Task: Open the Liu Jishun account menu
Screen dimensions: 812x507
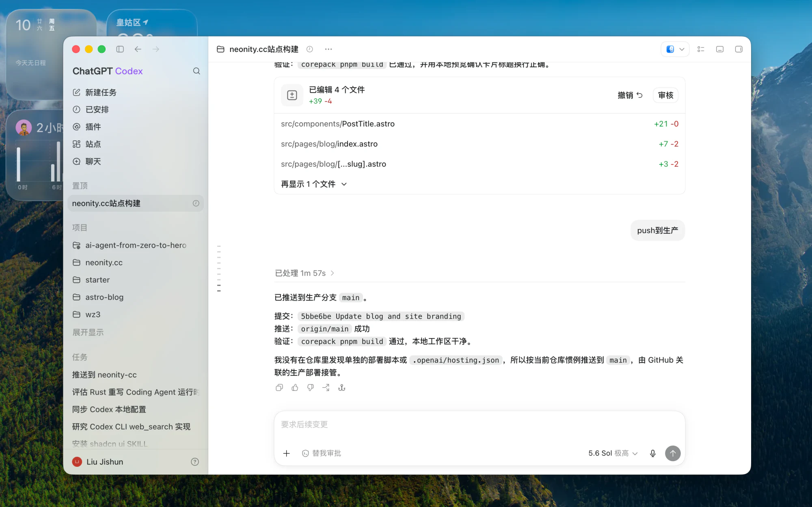Action: (98, 462)
